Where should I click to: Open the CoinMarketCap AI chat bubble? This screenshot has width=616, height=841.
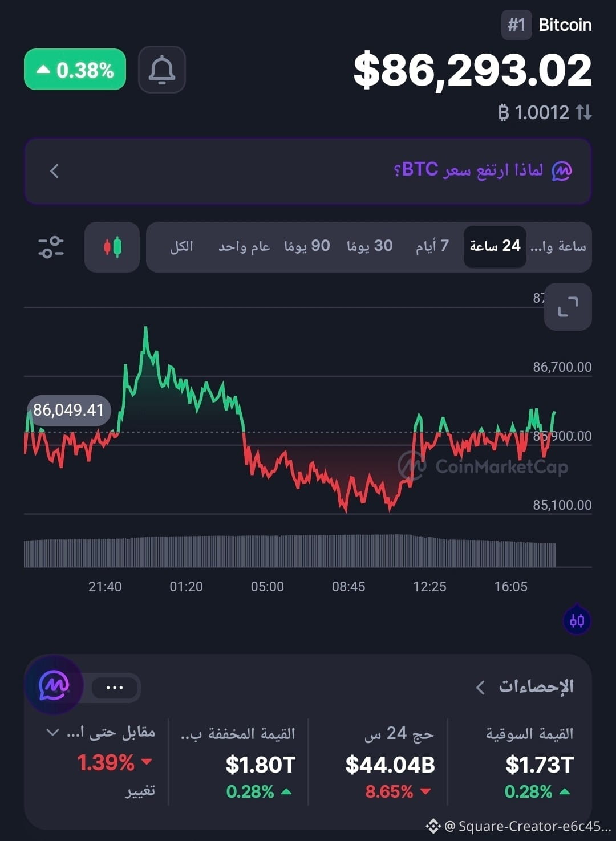point(54,685)
